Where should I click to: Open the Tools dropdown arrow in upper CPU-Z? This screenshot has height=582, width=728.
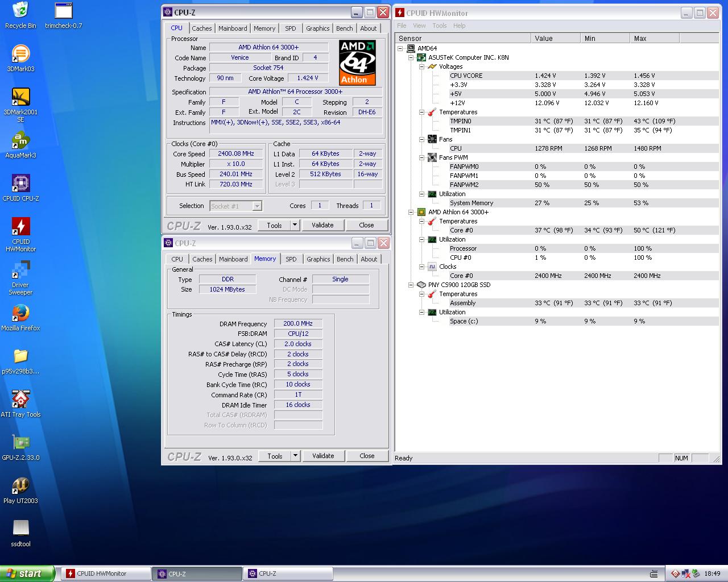tap(295, 225)
